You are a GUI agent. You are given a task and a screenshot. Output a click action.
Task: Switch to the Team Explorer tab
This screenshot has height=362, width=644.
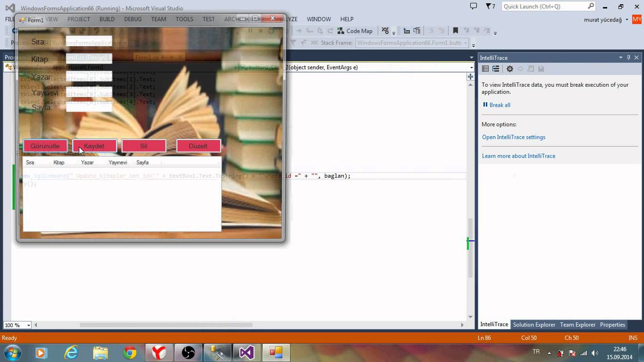click(x=578, y=325)
